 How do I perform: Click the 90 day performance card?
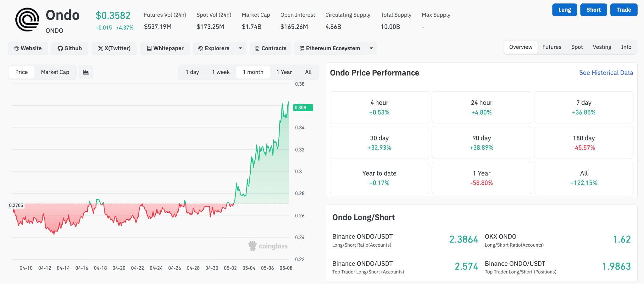tap(481, 143)
